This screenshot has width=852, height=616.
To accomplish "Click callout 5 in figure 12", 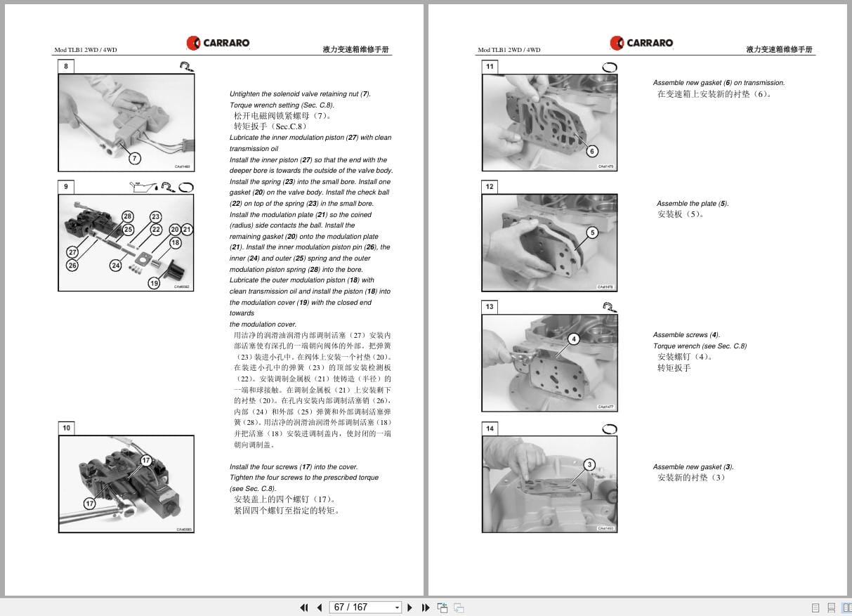I will 592,232.
